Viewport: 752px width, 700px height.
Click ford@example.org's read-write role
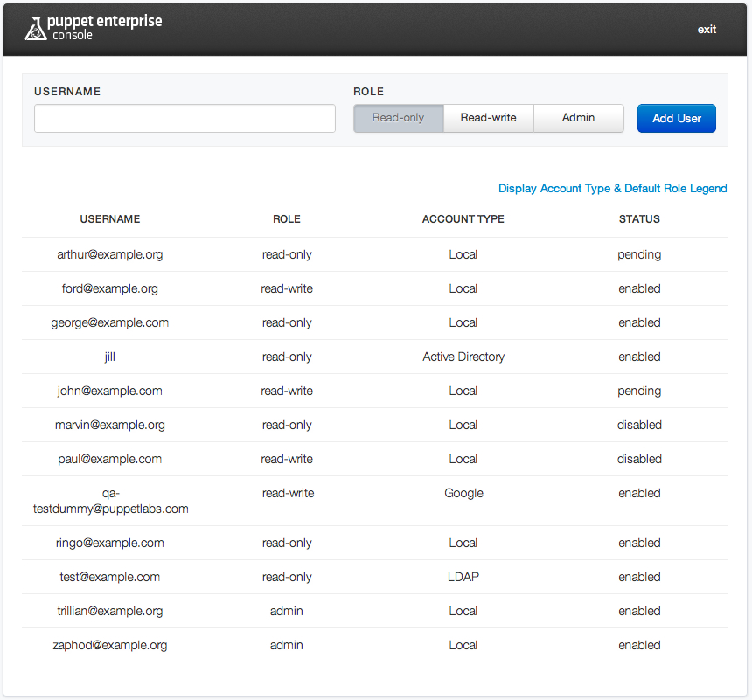[x=287, y=289]
